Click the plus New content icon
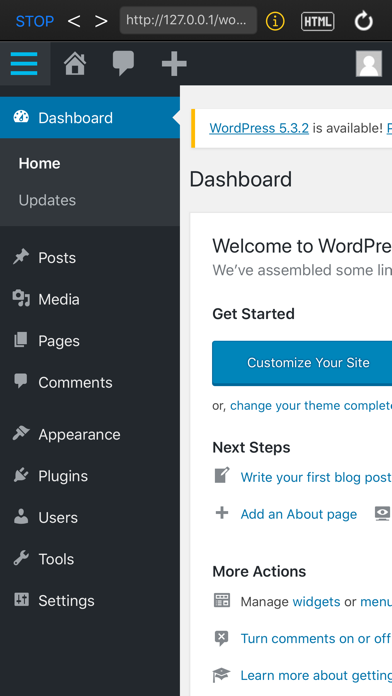392x696 pixels. point(174,63)
